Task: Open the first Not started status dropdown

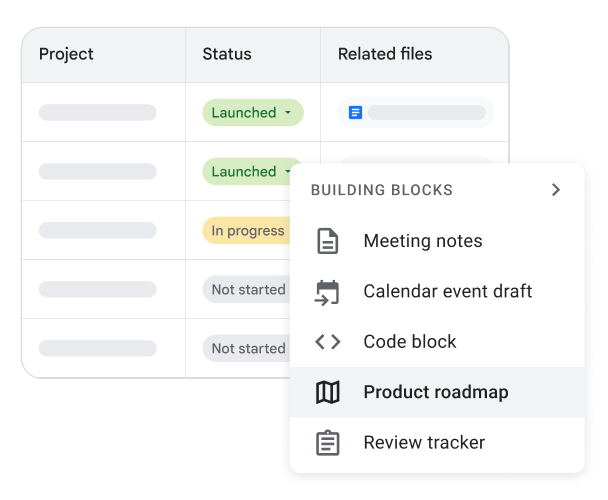Action: (x=247, y=290)
